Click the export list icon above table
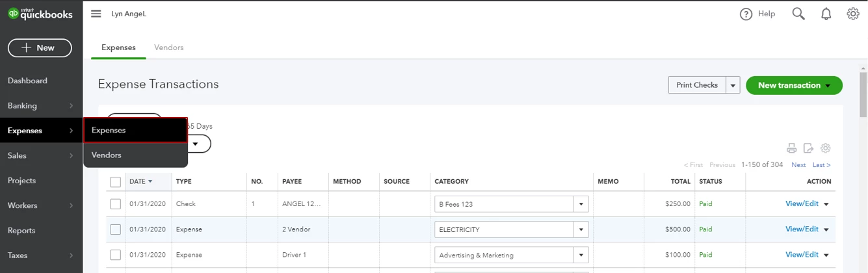The width and height of the screenshot is (868, 273). pos(808,148)
